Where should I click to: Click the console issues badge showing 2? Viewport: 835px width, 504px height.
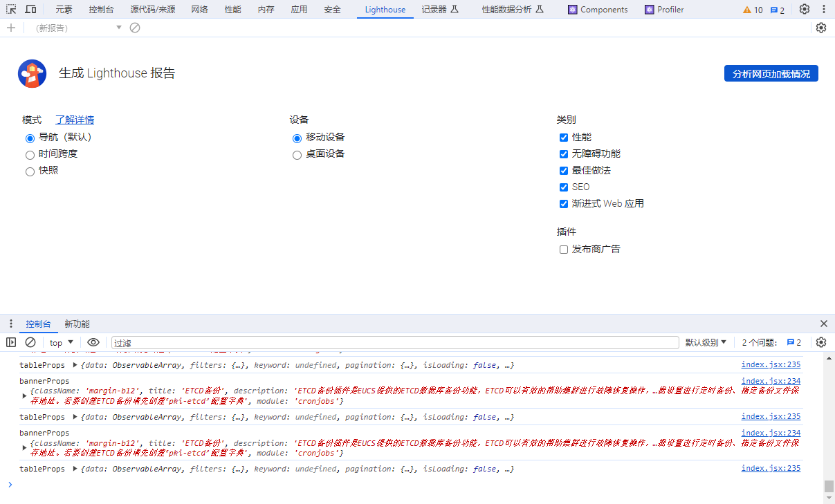point(794,342)
